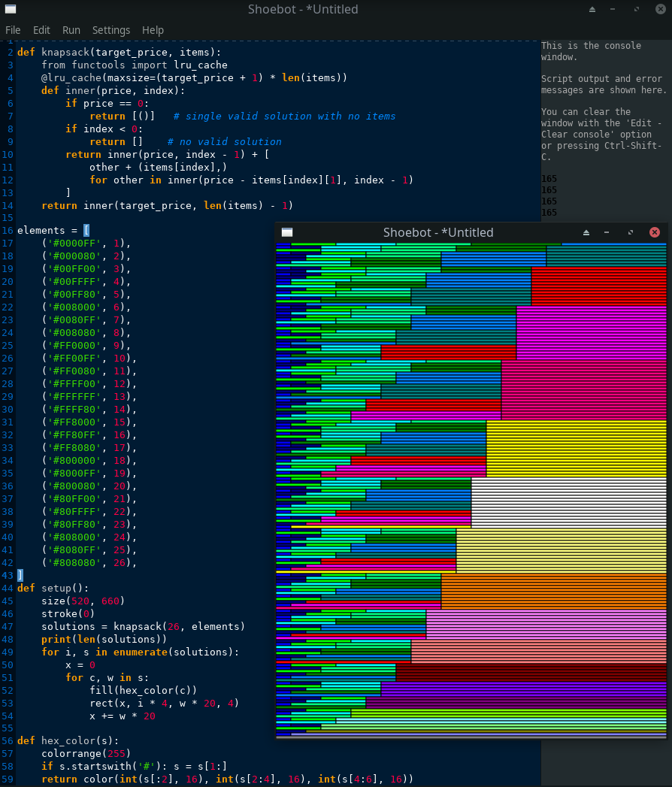The width and height of the screenshot is (672, 787).
Task: Minimize the Shoebot output window
Action: [607, 232]
